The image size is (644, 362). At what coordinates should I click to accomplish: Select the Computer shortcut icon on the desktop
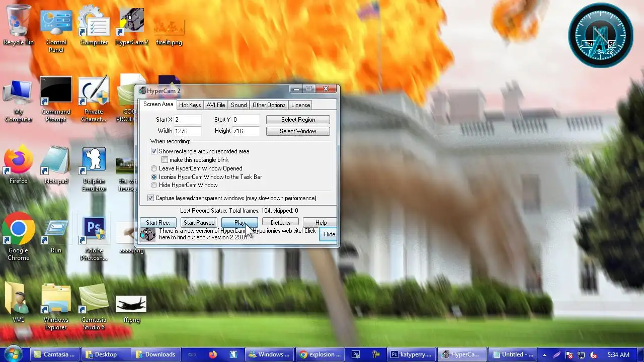[x=94, y=25]
